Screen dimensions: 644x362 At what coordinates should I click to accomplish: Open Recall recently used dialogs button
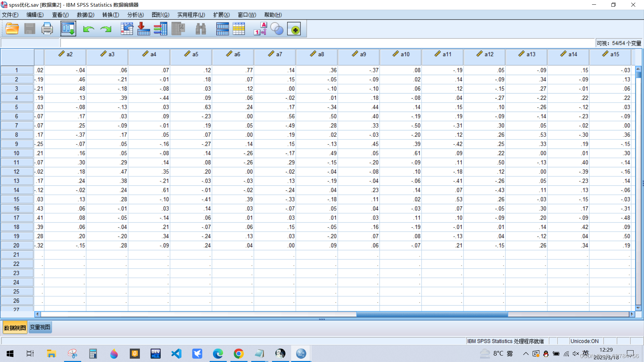click(68, 29)
